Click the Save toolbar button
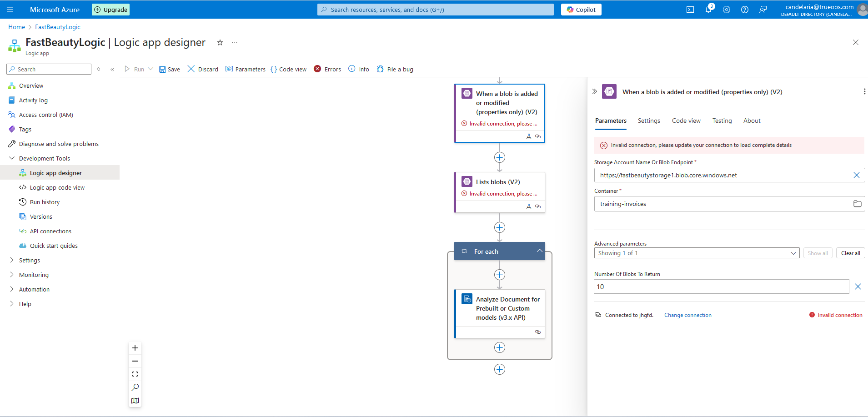 [170, 69]
